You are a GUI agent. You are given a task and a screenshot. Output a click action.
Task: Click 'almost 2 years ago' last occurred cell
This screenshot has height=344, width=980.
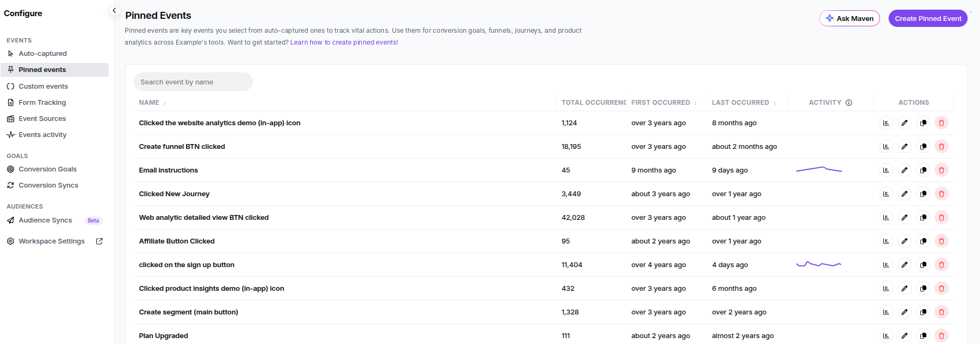(743, 336)
